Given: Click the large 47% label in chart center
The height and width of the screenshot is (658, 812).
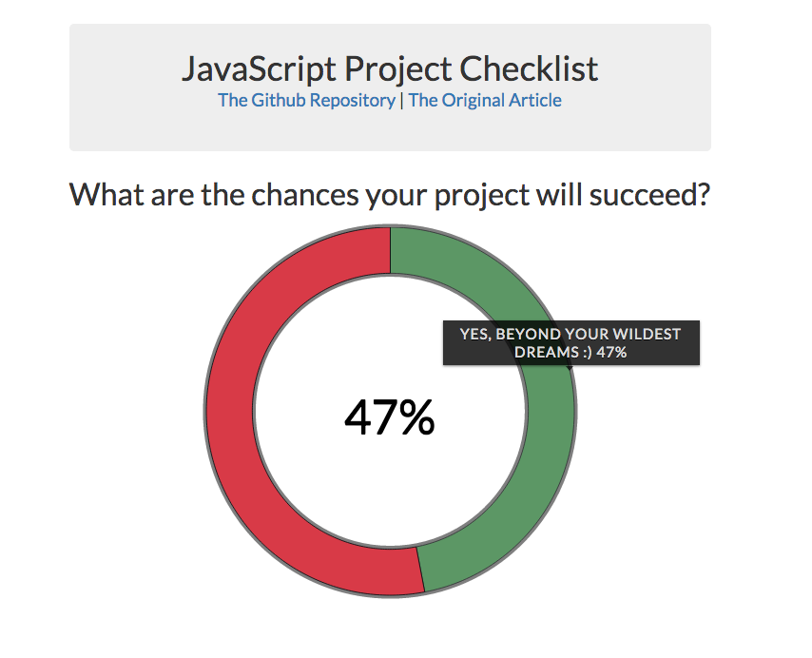Looking at the screenshot, I should click(390, 417).
